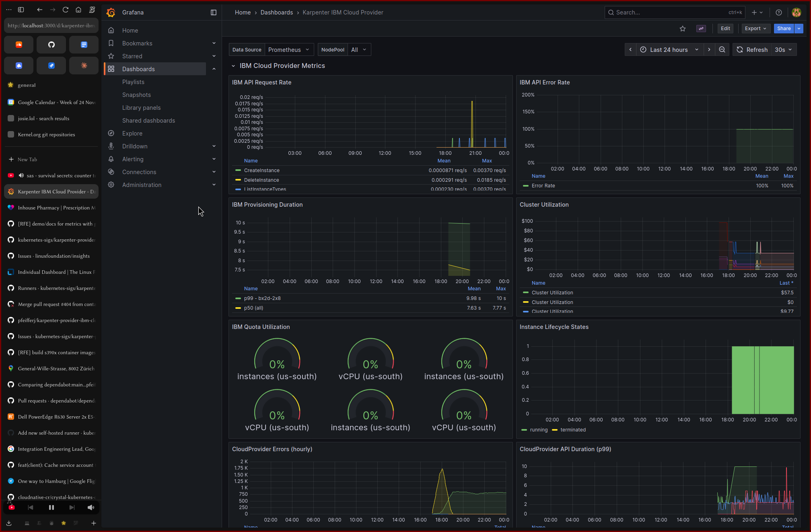Click the Grafana logo
The image size is (811, 532).
tap(111, 12)
